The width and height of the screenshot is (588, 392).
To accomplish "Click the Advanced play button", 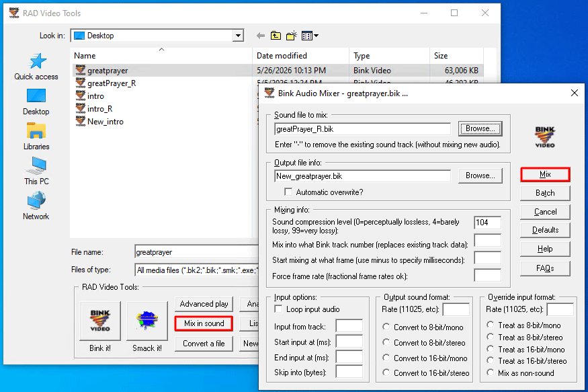I will pos(204,304).
